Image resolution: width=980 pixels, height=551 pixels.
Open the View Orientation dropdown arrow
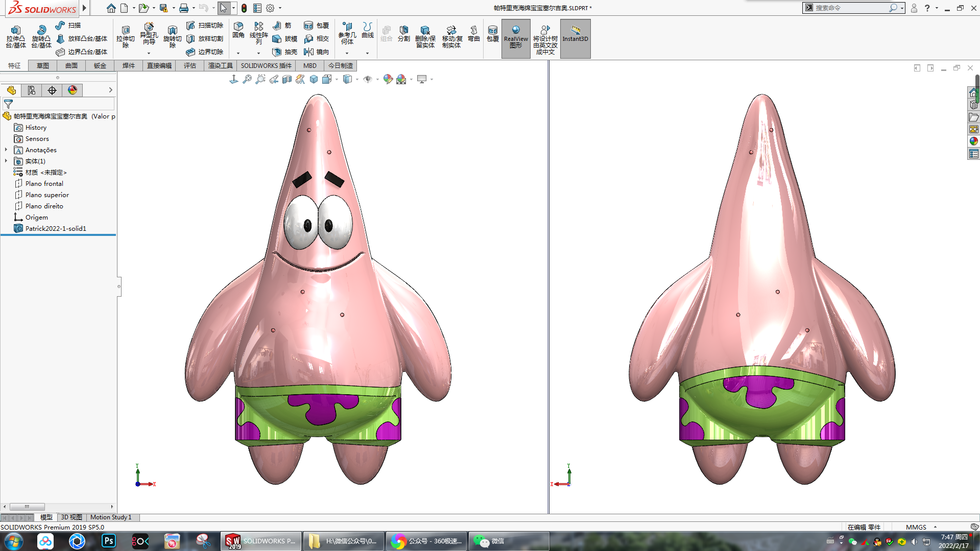coord(337,79)
